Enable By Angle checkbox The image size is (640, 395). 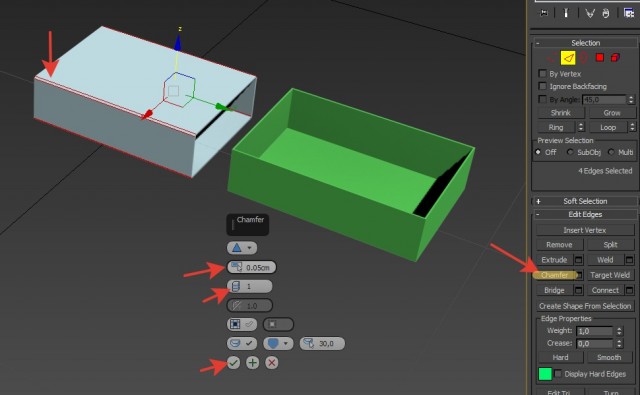542,99
